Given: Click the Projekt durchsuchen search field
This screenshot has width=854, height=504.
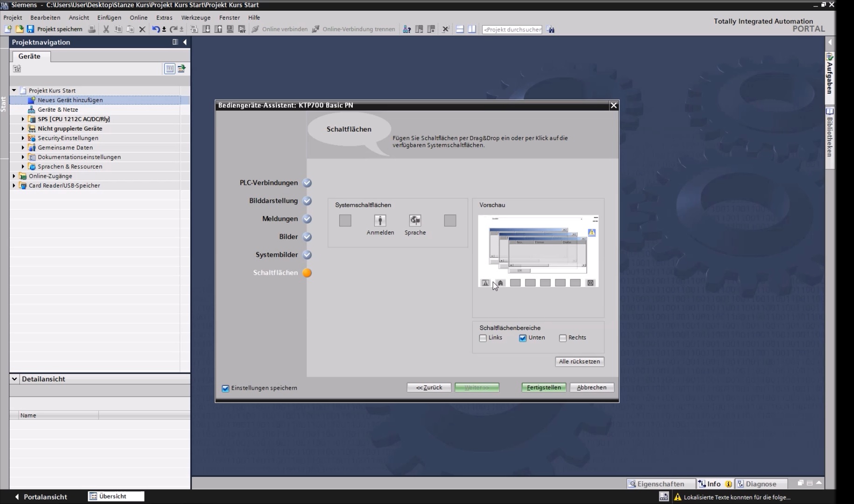Looking at the screenshot, I should click(512, 29).
